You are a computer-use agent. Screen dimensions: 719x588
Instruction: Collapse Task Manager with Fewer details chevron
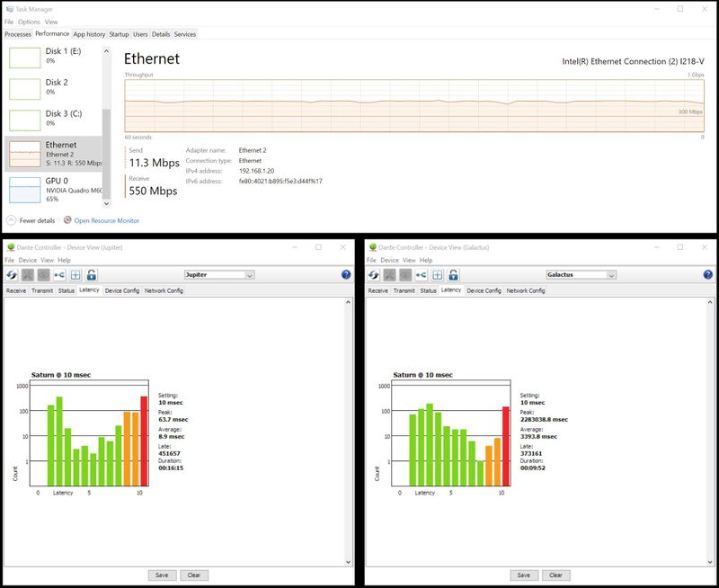coord(12,220)
